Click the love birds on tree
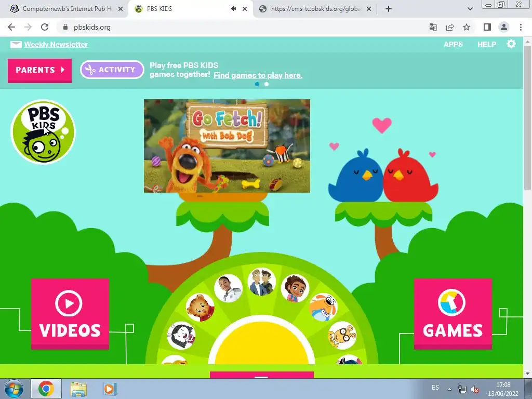 383,176
